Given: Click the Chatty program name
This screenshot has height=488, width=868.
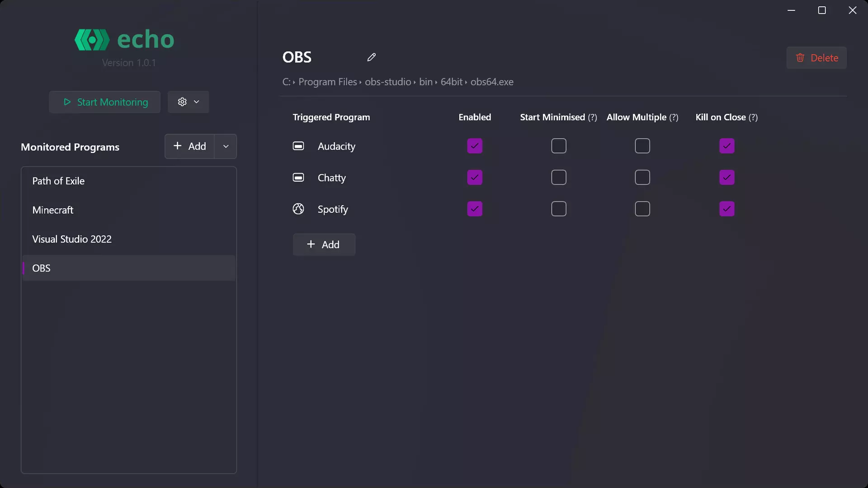Looking at the screenshot, I should click(x=332, y=178).
